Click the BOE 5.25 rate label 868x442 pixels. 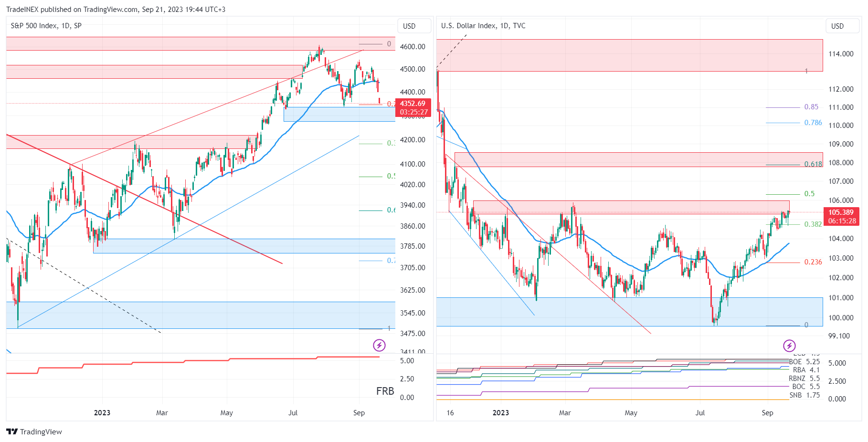(804, 362)
